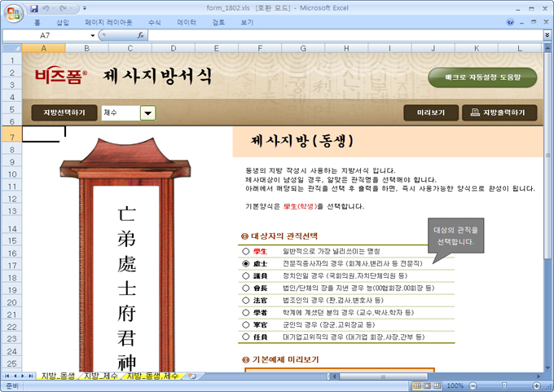554x392 pixels.
Task: Open the 제수 combo box dropdown arrow
Action: tap(148, 113)
